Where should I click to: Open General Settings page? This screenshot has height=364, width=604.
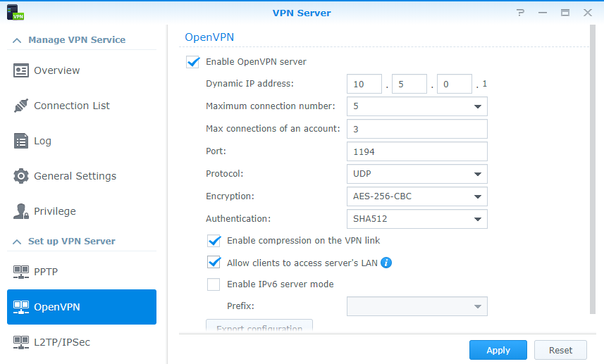click(x=82, y=176)
